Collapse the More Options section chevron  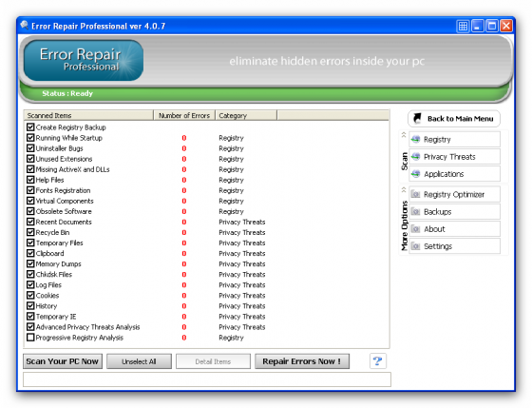[404, 189]
